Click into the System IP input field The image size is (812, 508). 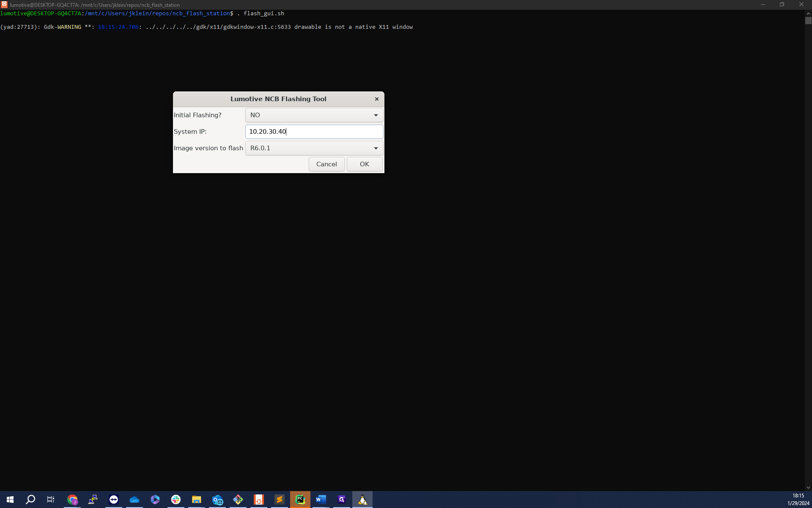(x=314, y=132)
